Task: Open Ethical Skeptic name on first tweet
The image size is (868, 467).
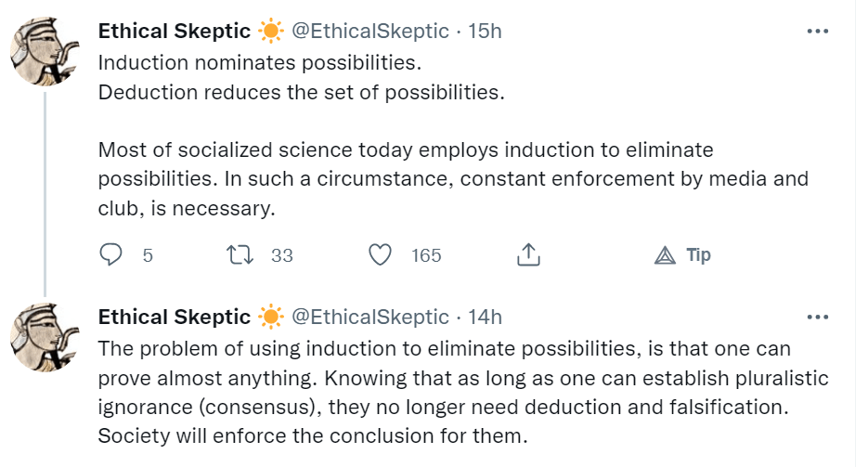Action: [x=174, y=31]
